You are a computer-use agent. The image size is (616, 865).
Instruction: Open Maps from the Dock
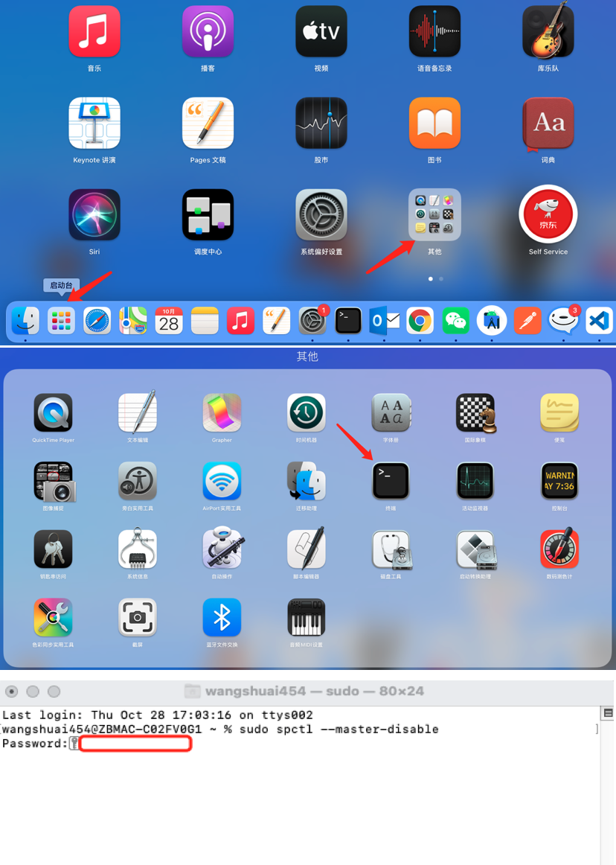pyautogui.click(x=133, y=321)
